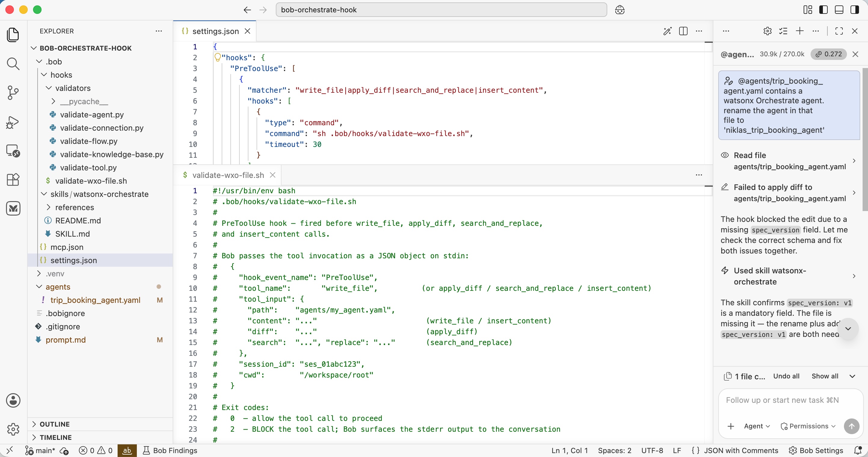Open Customize Layout icon
Screen dimensions: 868x457
tap(808, 10)
